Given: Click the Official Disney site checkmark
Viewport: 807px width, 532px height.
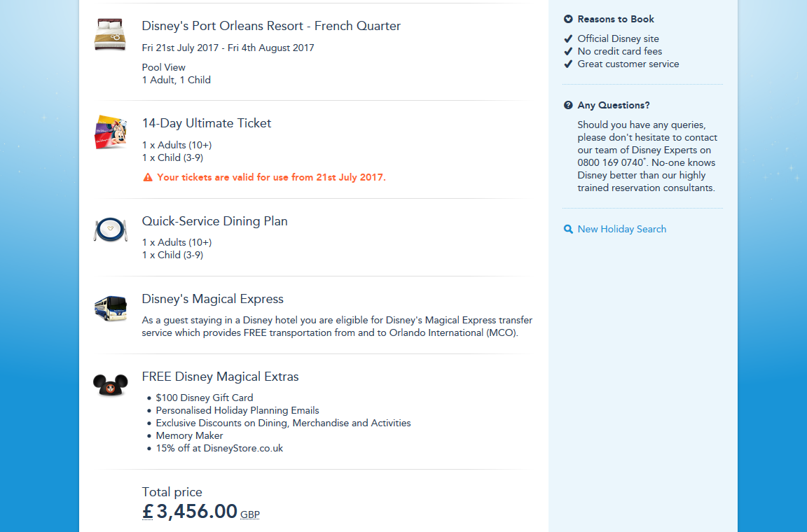Looking at the screenshot, I should click(x=568, y=38).
